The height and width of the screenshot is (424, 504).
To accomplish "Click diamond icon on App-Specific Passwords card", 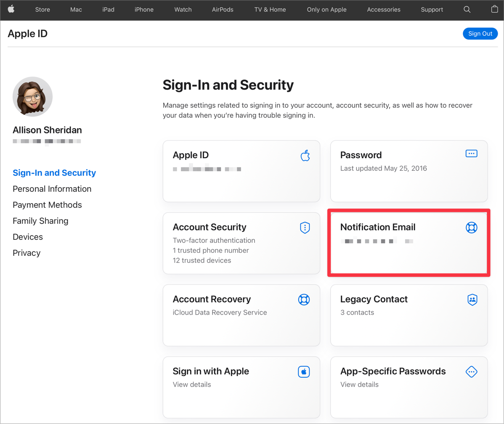I will pos(472,371).
